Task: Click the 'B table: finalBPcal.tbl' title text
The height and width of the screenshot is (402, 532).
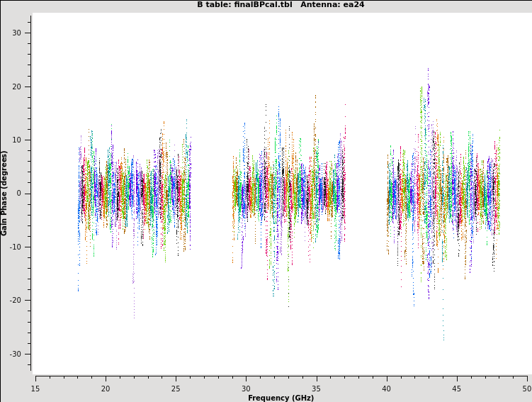Action: pyautogui.click(x=244, y=5)
